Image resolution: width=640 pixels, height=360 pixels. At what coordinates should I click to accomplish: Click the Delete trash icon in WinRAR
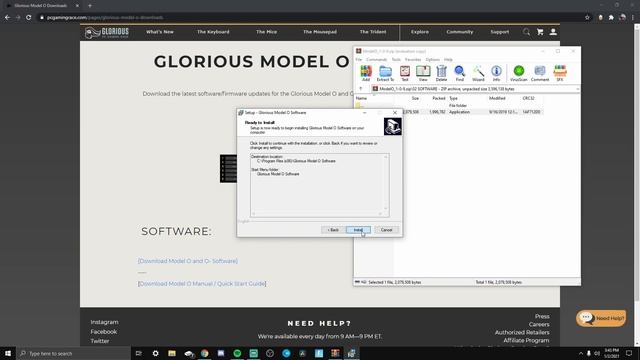(441, 73)
